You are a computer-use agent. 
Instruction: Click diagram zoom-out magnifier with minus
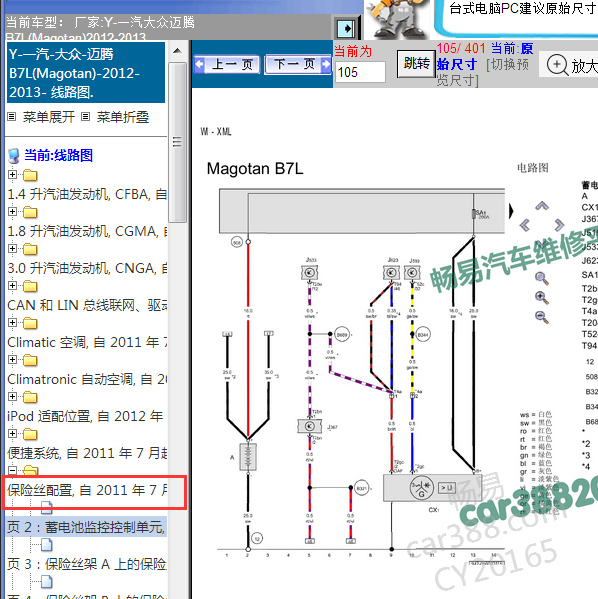point(541,317)
